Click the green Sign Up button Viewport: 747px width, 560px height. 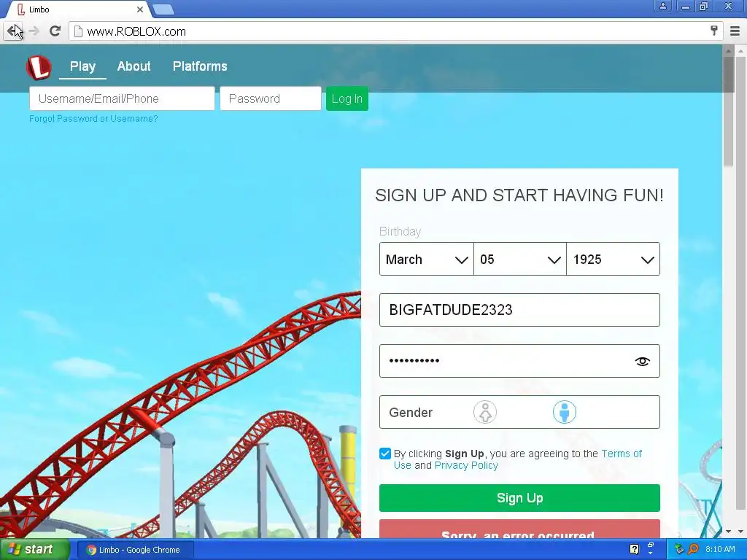pyautogui.click(x=519, y=498)
